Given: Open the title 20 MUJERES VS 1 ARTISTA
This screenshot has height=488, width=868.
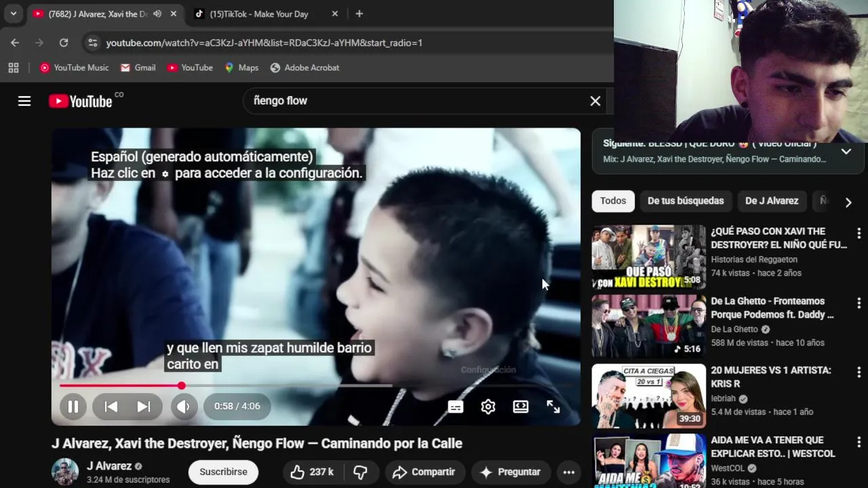Looking at the screenshot, I should pyautogui.click(x=770, y=377).
